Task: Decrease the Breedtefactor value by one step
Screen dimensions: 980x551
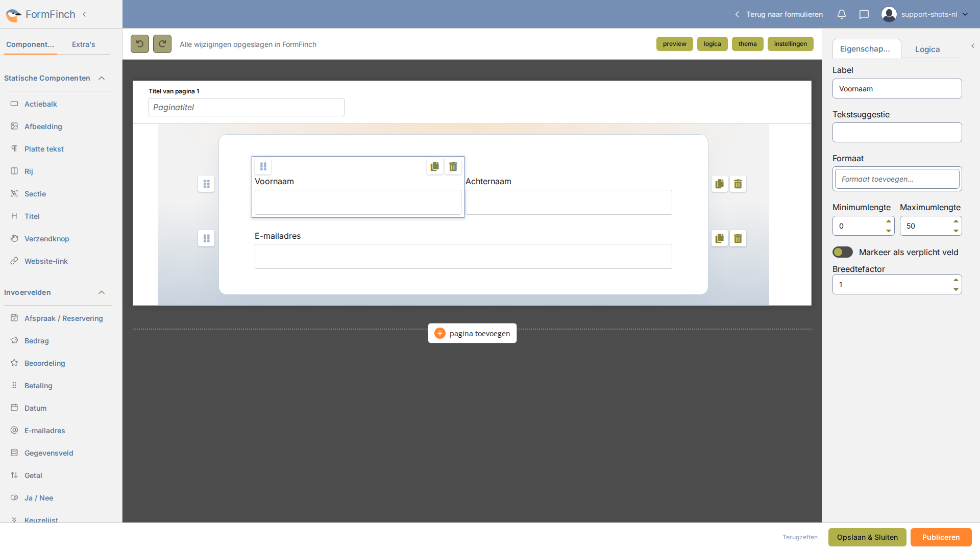Action: pos(956,289)
